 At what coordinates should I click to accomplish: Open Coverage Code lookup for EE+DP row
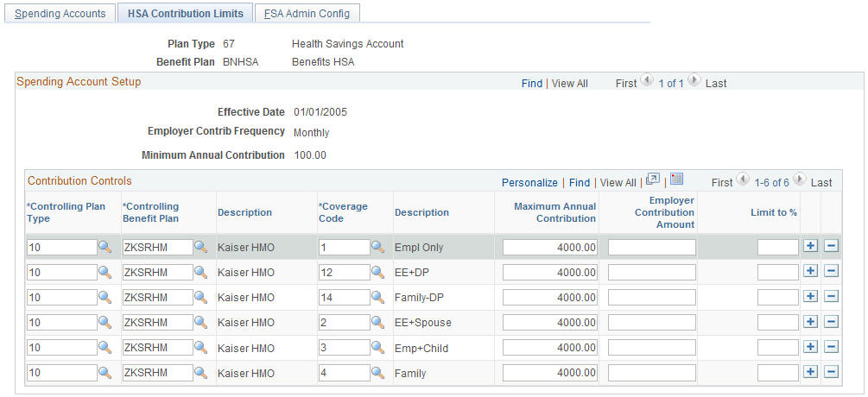377,272
